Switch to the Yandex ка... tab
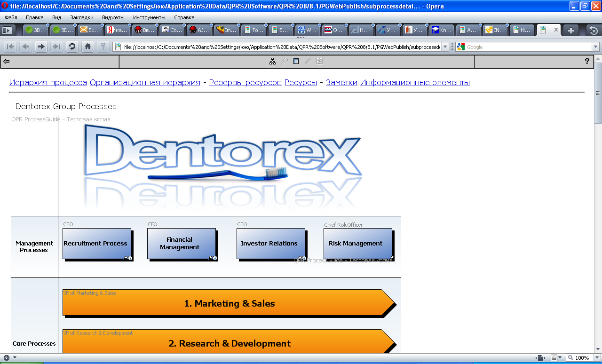This screenshot has width=602, height=364. (117, 30)
